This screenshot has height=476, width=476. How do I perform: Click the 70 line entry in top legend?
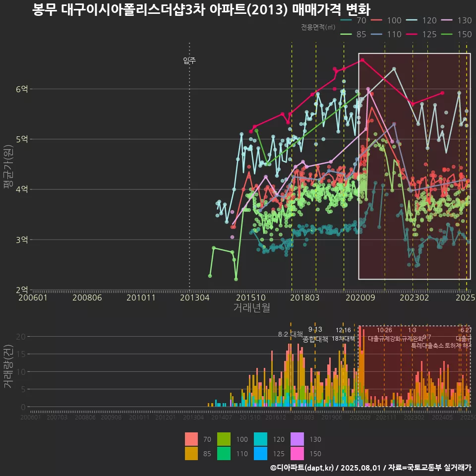[354, 20]
